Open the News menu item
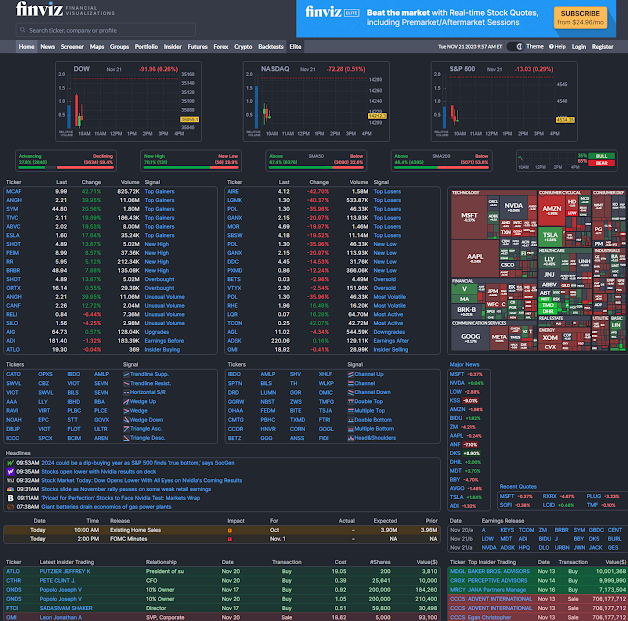 [48, 47]
